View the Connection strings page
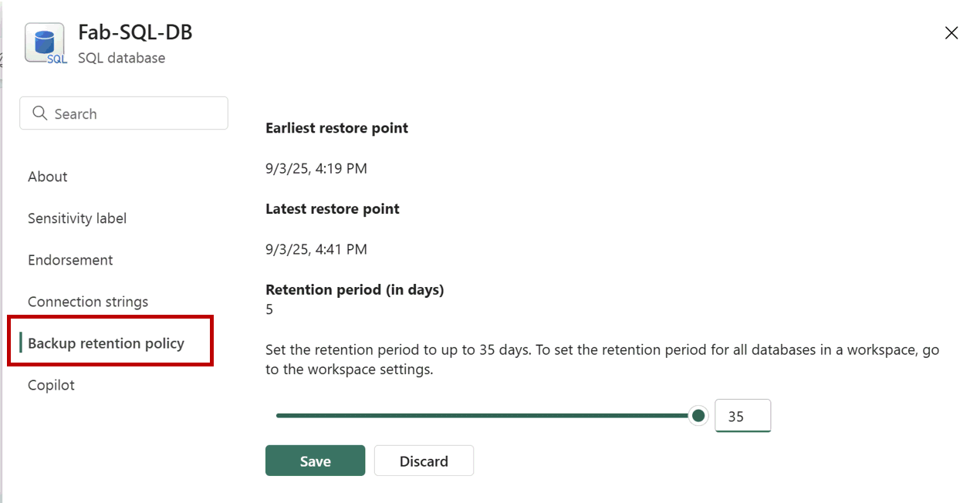980x503 pixels. (88, 302)
